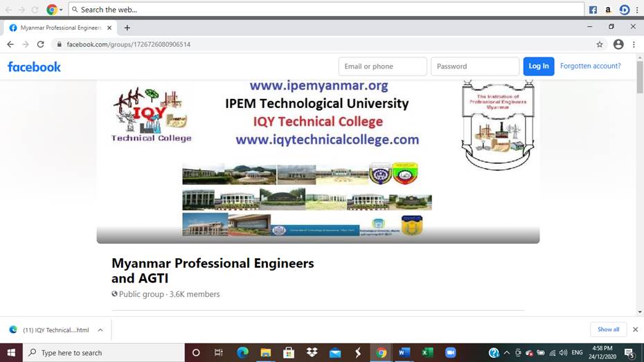This screenshot has height=362, width=644.
Task: Close the Myanmar Professional Engineers tab
Action: click(x=109, y=28)
